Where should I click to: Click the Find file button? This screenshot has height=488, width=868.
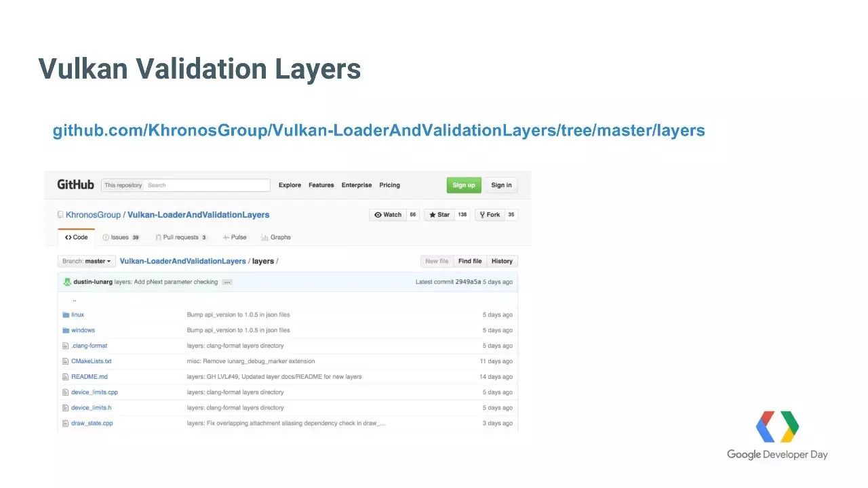[x=470, y=261]
